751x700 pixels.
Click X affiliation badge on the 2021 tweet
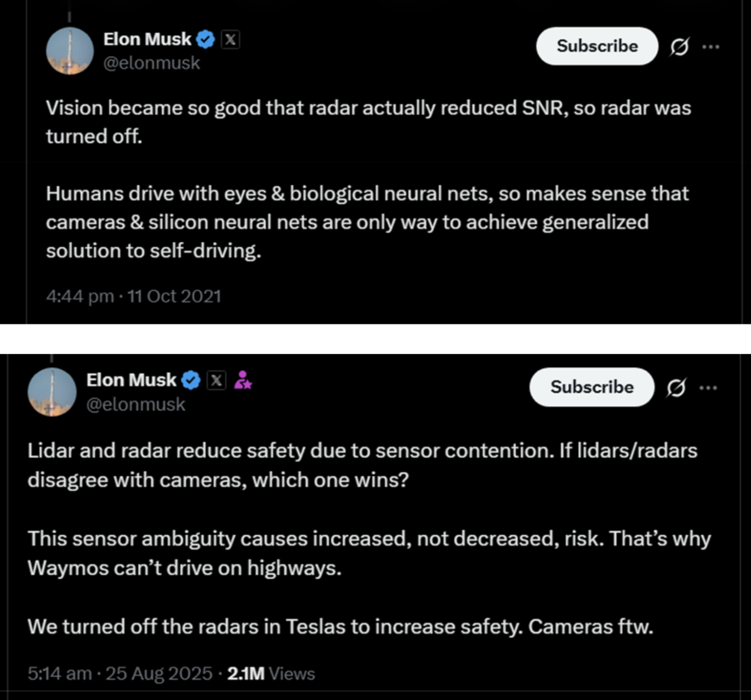tap(230, 39)
